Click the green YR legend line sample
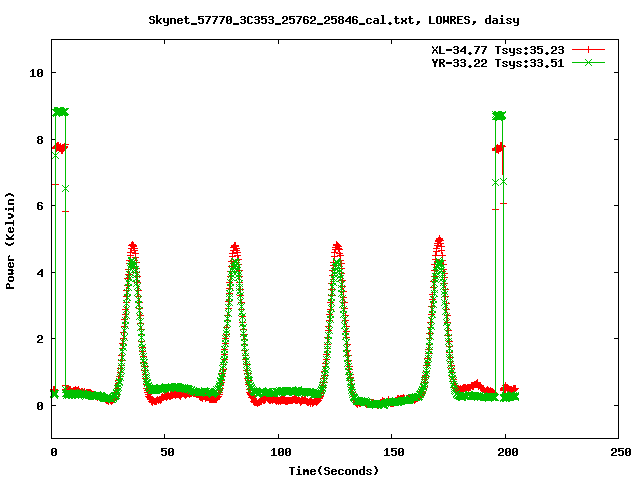The height and width of the screenshot is (480, 640). [x=588, y=62]
